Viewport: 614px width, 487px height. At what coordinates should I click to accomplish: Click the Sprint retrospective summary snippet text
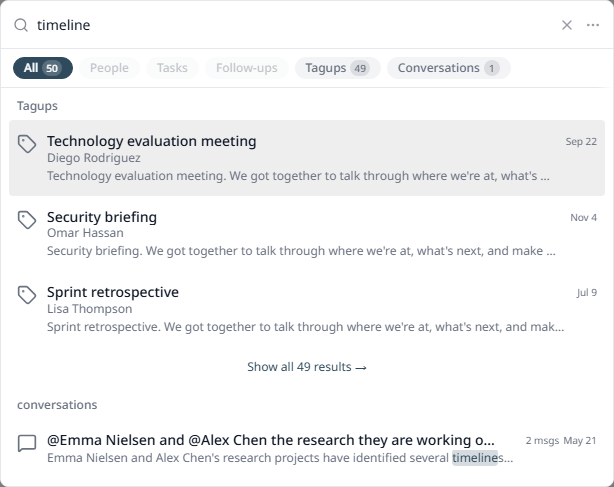[305, 327]
